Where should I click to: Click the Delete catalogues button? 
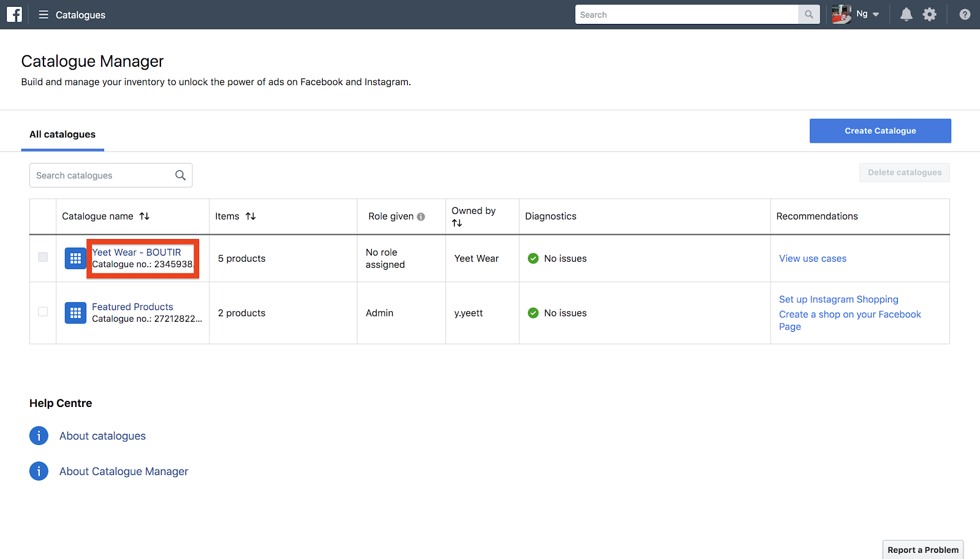905,172
